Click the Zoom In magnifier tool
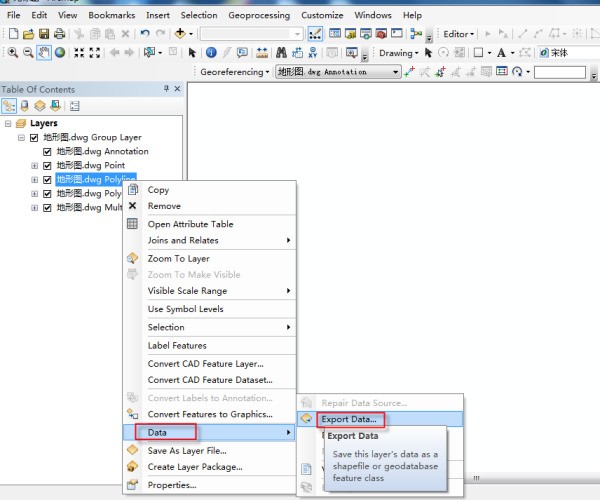Viewport: 600px width, 500px height. pos(12,52)
